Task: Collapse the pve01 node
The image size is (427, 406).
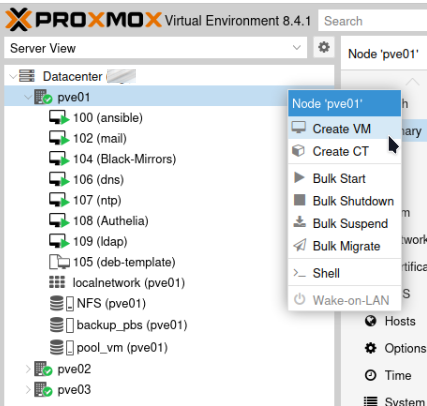Action: pos(28,97)
